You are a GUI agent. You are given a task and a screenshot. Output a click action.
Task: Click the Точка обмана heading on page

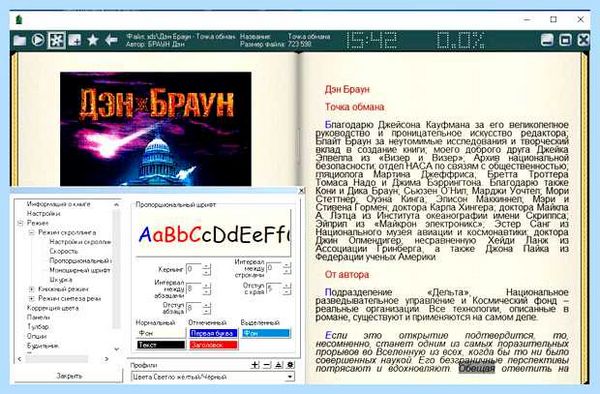click(x=354, y=107)
